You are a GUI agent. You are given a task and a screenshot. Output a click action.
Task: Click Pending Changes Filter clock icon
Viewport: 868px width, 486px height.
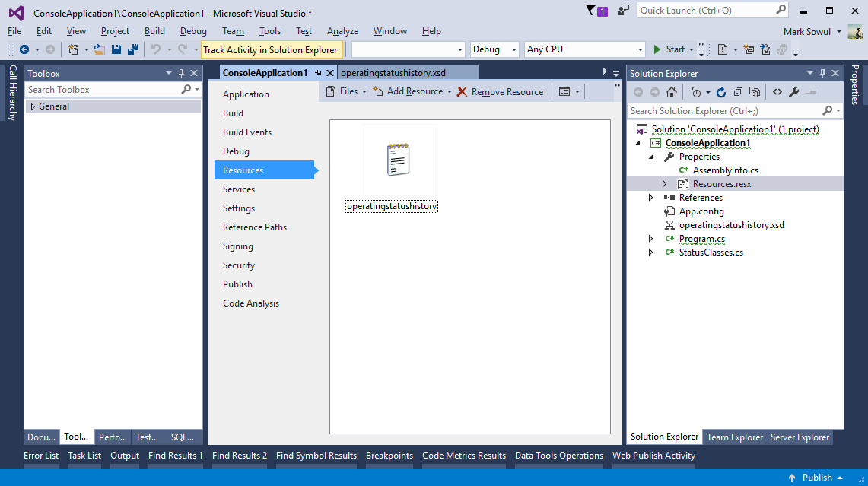pos(696,93)
